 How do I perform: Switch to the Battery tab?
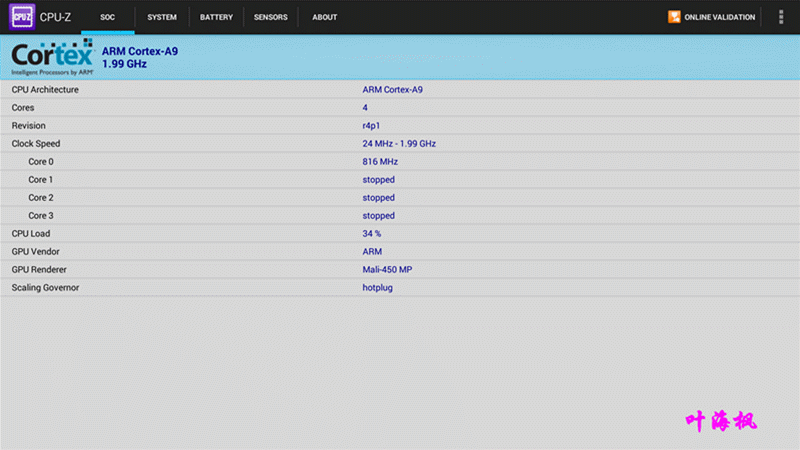(x=216, y=17)
